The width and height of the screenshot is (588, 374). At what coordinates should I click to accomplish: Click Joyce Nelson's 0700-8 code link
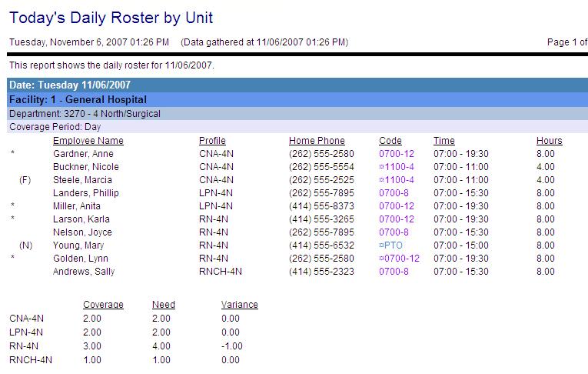(x=394, y=232)
